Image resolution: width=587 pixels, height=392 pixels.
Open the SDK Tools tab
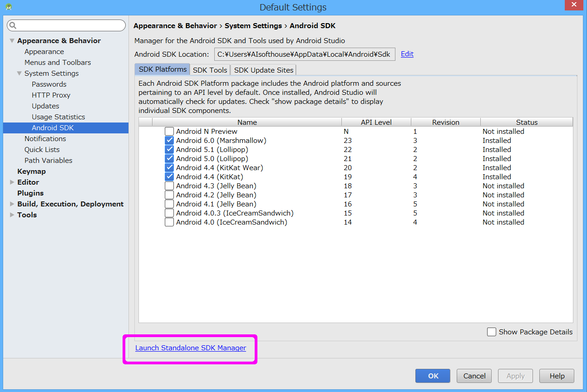click(210, 70)
